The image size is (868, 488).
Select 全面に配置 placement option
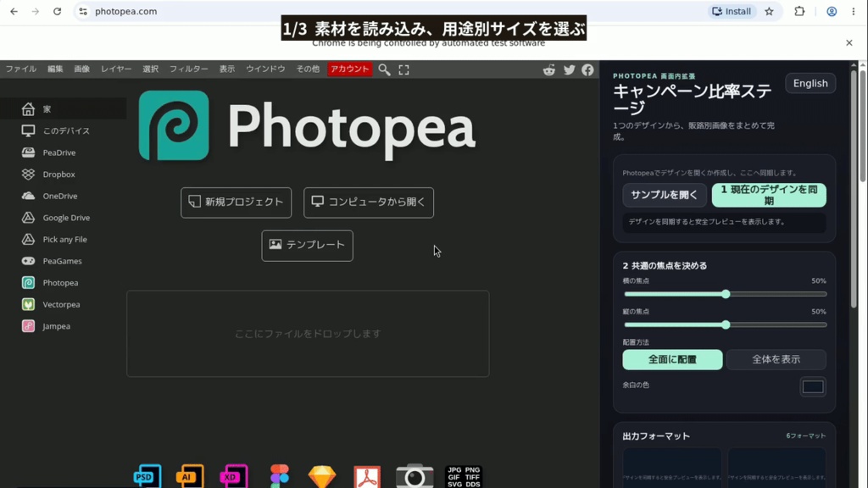coord(672,359)
